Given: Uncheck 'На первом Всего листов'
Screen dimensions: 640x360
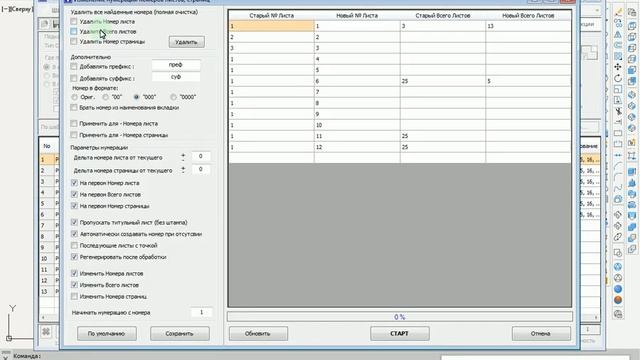Looking at the screenshot, I should (x=74, y=194).
